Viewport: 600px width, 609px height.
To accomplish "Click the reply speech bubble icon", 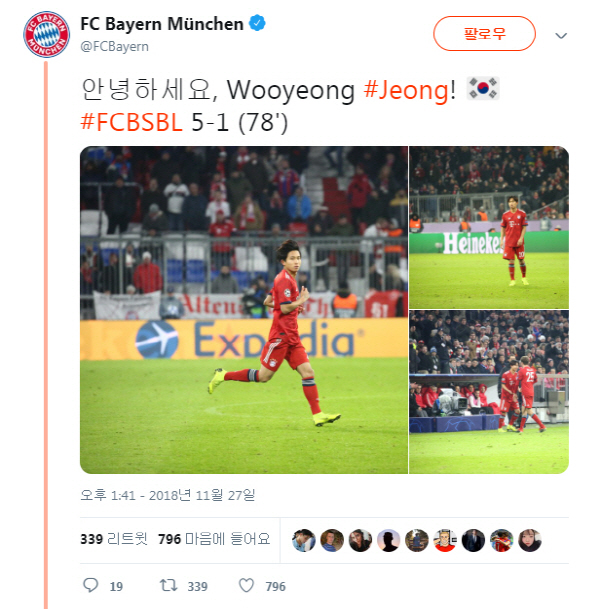I will click(91, 585).
